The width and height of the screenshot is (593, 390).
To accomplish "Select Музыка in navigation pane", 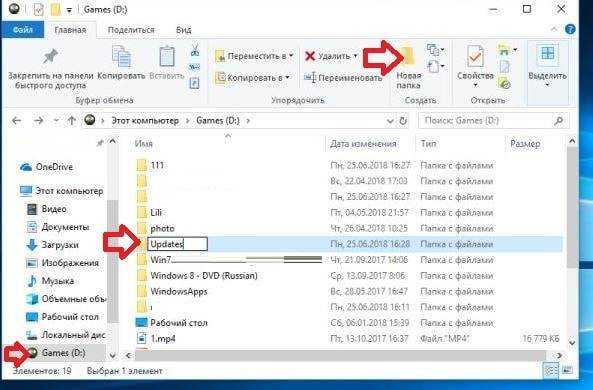I will coord(50,281).
